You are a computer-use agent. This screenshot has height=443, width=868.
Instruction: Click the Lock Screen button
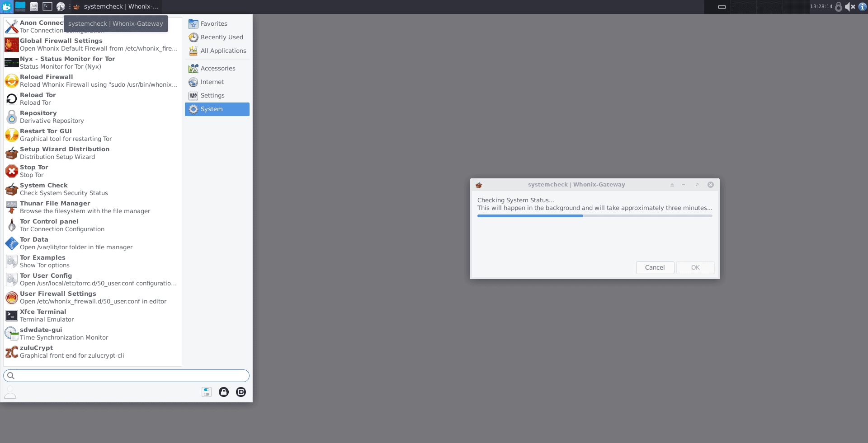coord(224,392)
